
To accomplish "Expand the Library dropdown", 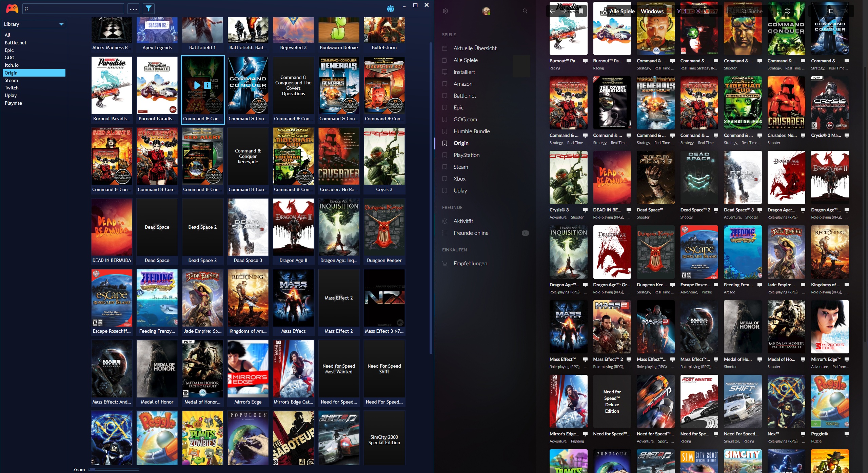I will pyautogui.click(x=61, y=24).
